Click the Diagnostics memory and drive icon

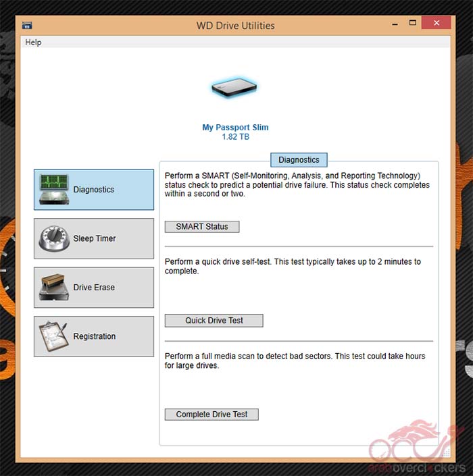[x=54, y=190]
